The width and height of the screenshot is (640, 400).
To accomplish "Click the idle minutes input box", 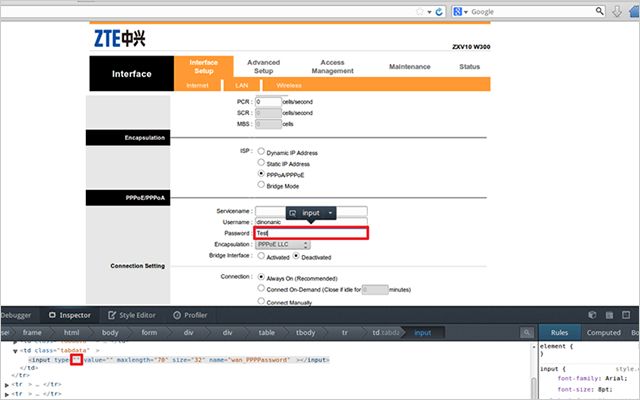I will tap(375, 290).
